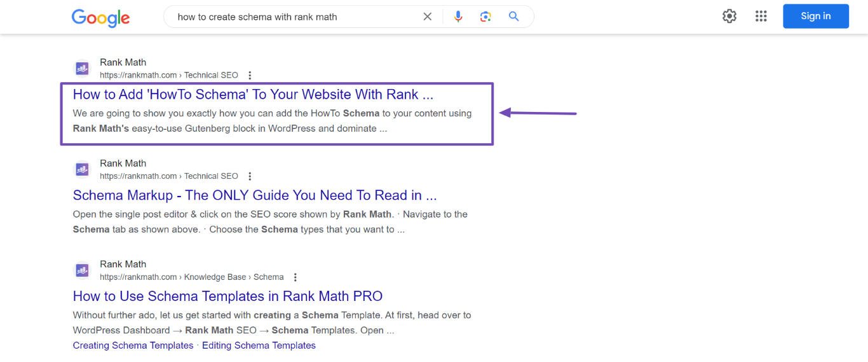868x362 pixels.
Task: Click the Sign in button
Action: [816, 17]
